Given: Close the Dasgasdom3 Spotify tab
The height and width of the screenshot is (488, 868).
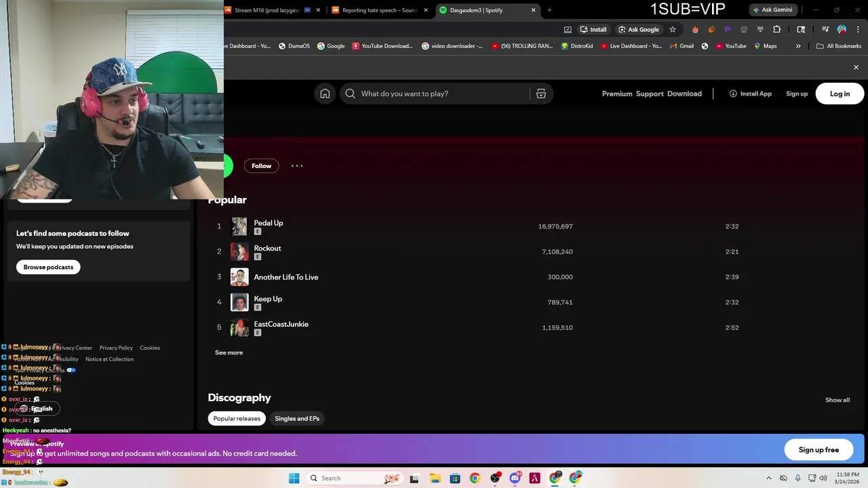Looking at the screenshot, I should pyautogui.click(x=533, y=10).
